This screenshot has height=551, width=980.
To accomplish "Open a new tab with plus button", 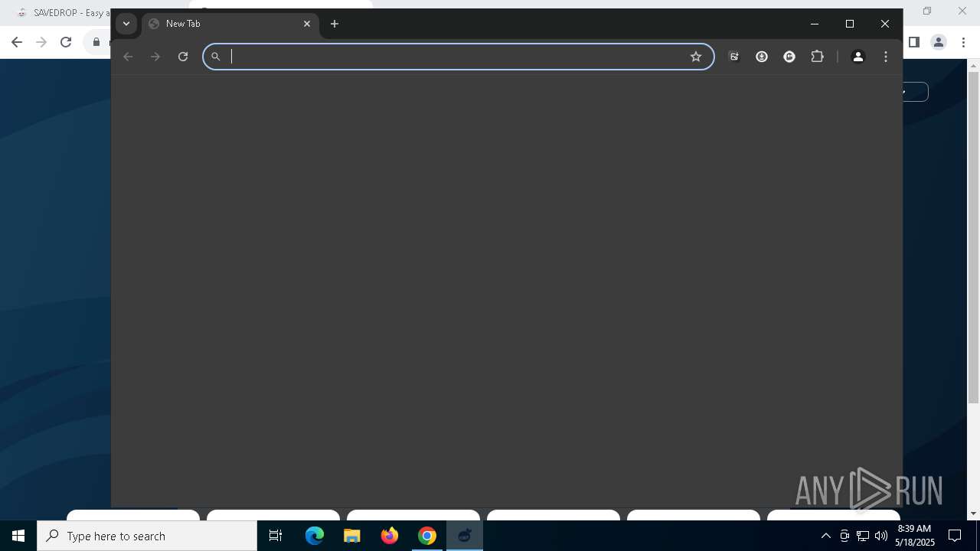I will click(x=335, y=24).
